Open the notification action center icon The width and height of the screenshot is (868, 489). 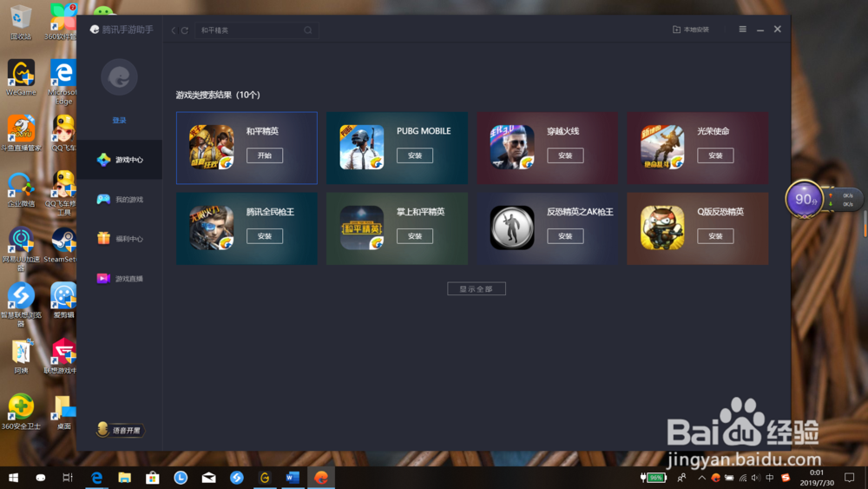point(849,478)
